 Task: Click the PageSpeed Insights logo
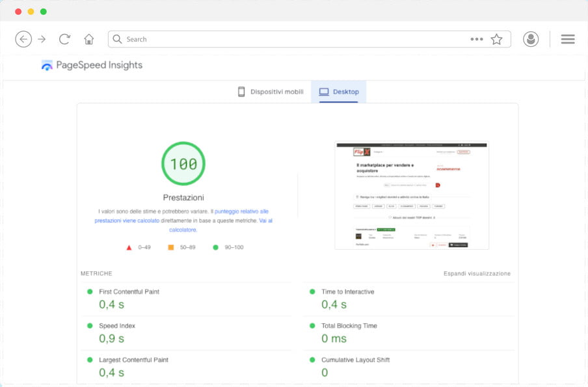point(92,65)
